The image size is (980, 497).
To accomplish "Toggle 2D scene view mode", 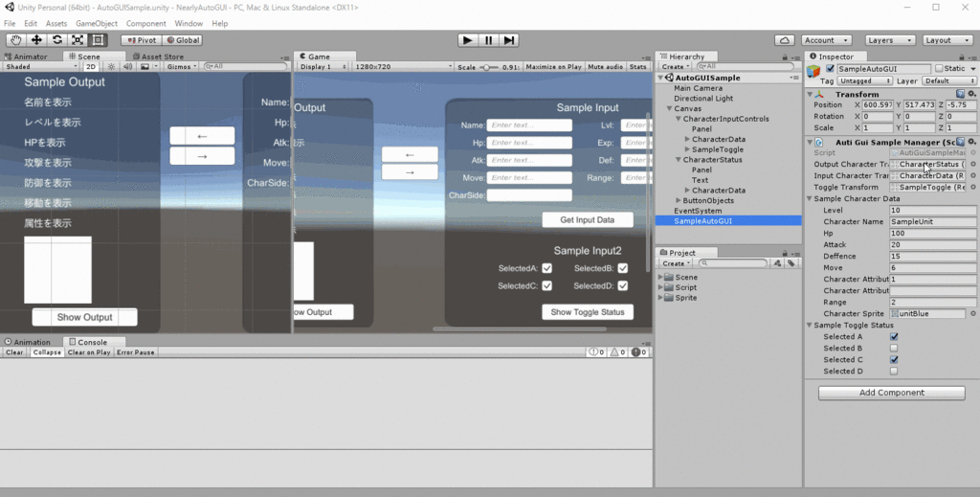I will click(91, 66).
